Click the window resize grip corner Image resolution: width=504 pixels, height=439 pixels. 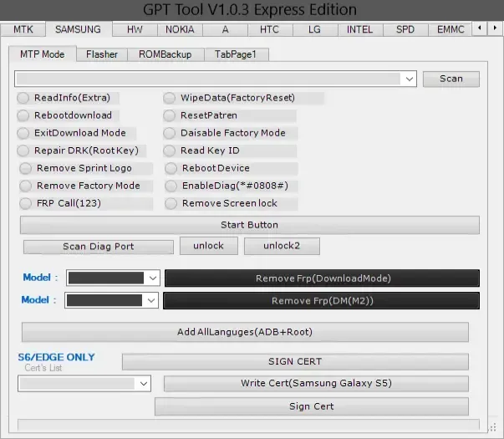493,428
